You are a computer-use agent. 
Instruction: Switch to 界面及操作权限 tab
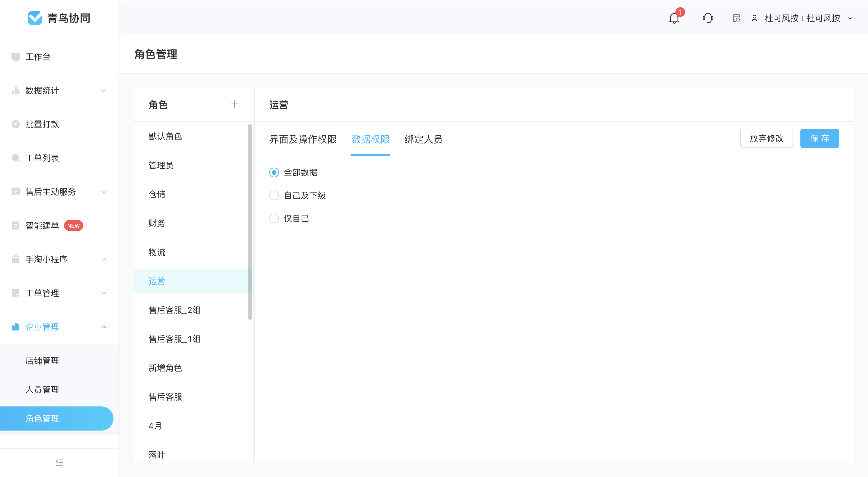click(x=303, y=139)
